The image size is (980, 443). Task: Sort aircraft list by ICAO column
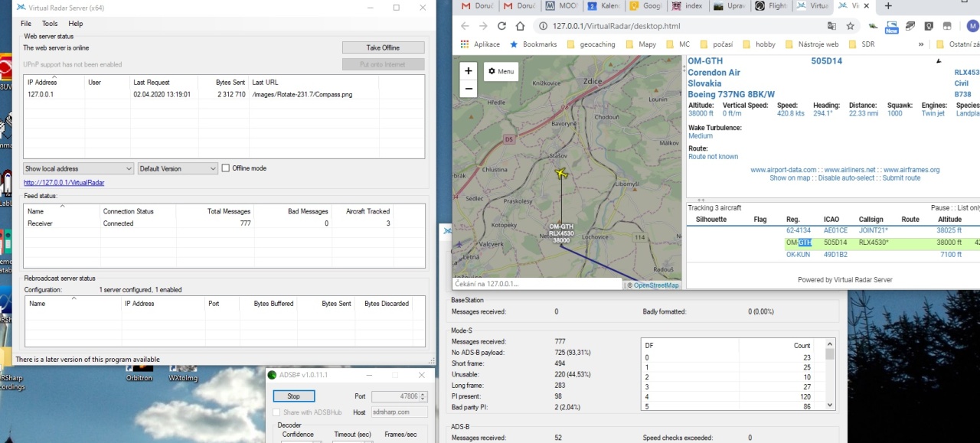[x=831, y=220]
